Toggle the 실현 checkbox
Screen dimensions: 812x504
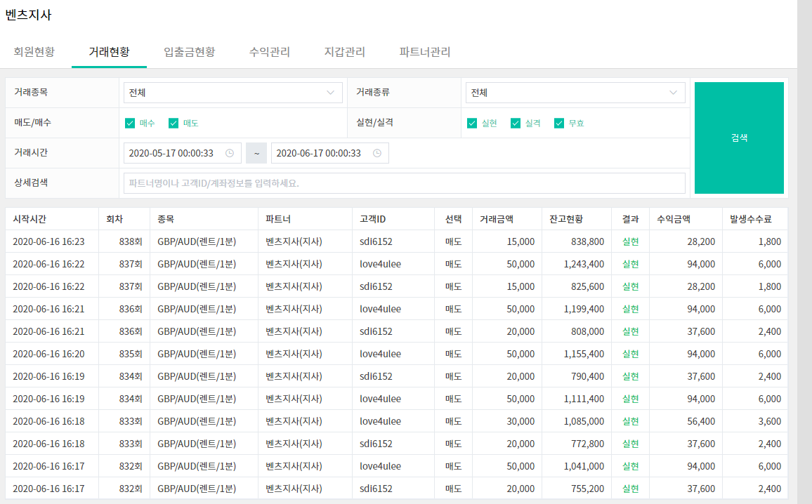472,123
